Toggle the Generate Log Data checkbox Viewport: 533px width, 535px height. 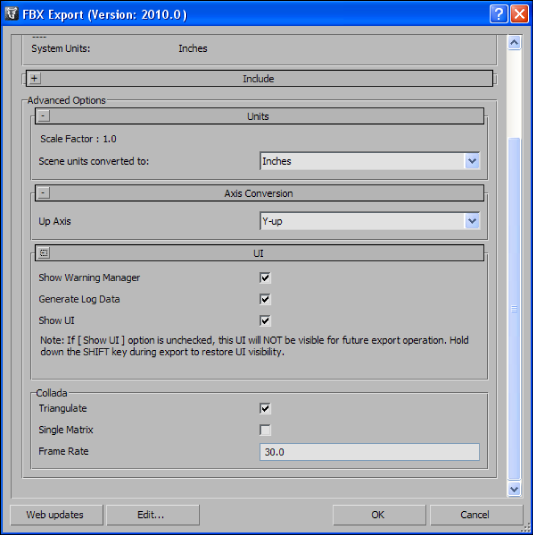click(x=265, y=299)
